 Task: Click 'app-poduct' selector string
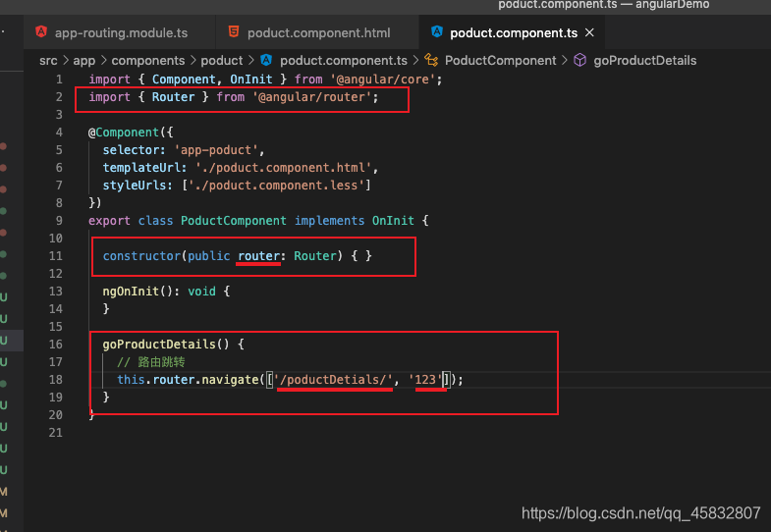click(x=216, y=150)
